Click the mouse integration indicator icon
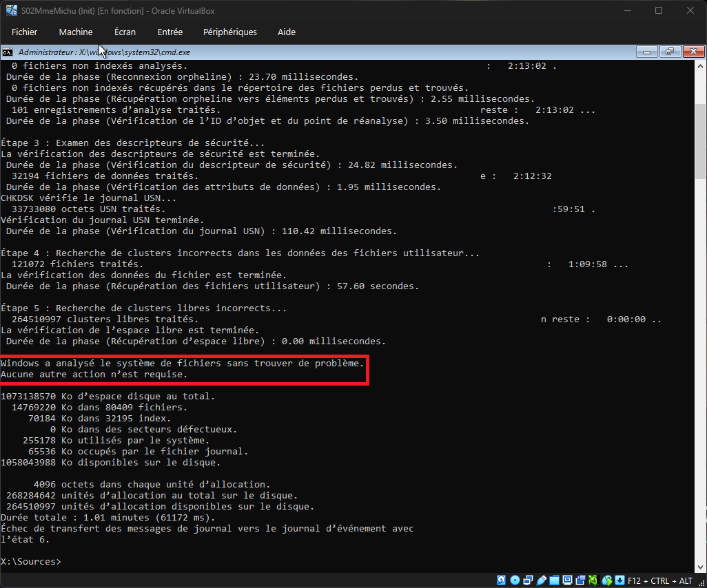Viewport: 707px width, 588px height. (606, 580)
